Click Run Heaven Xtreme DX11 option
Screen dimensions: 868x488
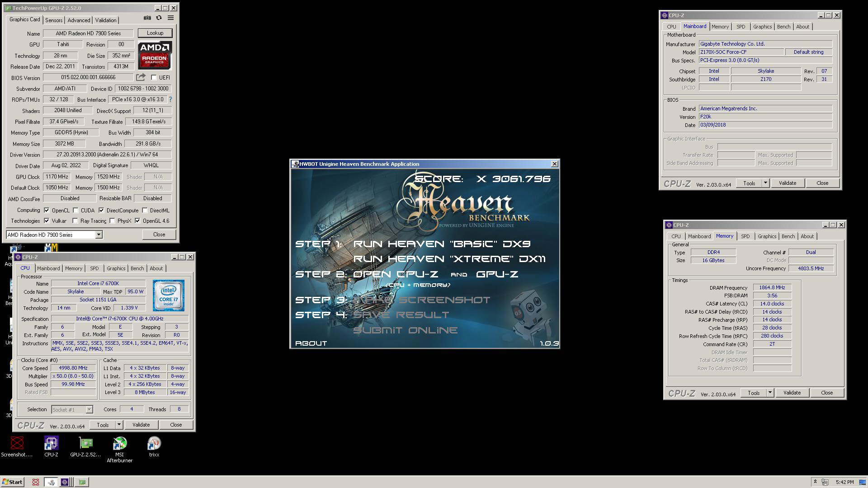449,259
